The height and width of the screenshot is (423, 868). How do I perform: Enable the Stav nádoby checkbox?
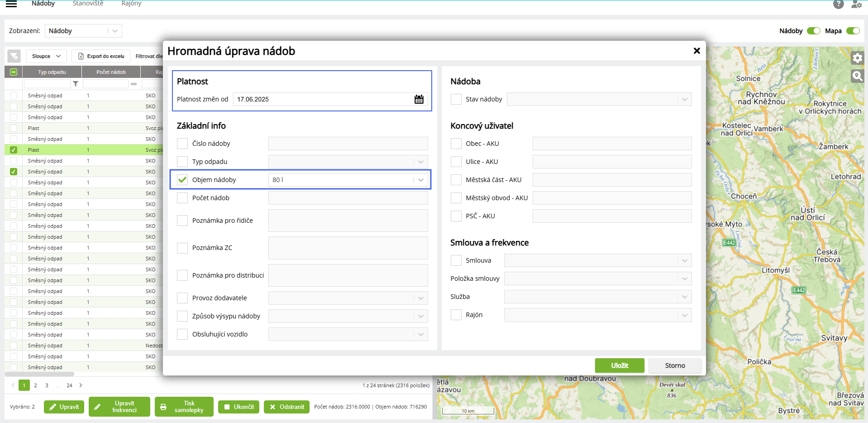[x=456, y=99]
